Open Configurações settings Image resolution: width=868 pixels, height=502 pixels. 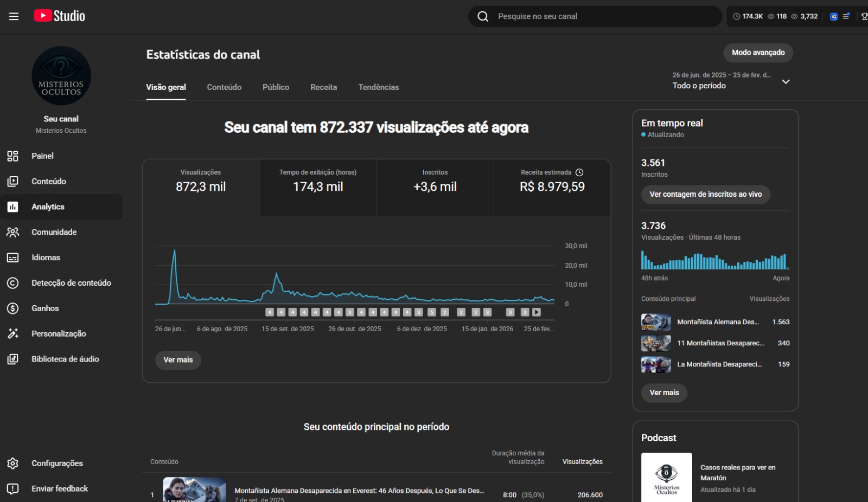tap(57, 464)
